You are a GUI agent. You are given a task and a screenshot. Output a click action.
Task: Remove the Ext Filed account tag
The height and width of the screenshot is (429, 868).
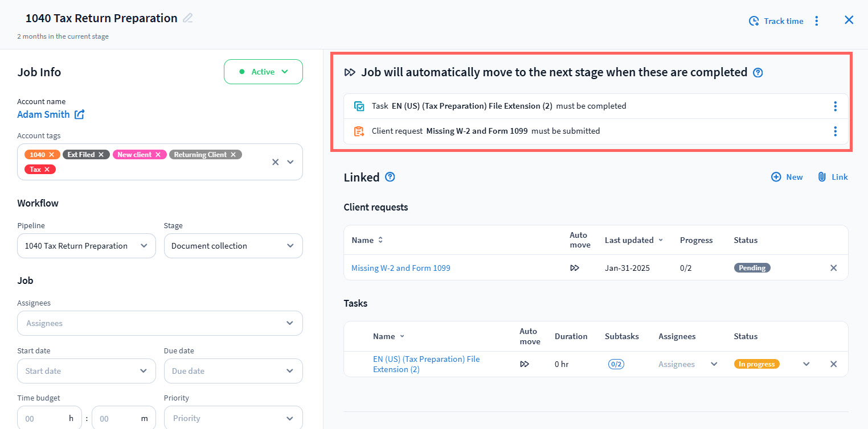point(101,155)
